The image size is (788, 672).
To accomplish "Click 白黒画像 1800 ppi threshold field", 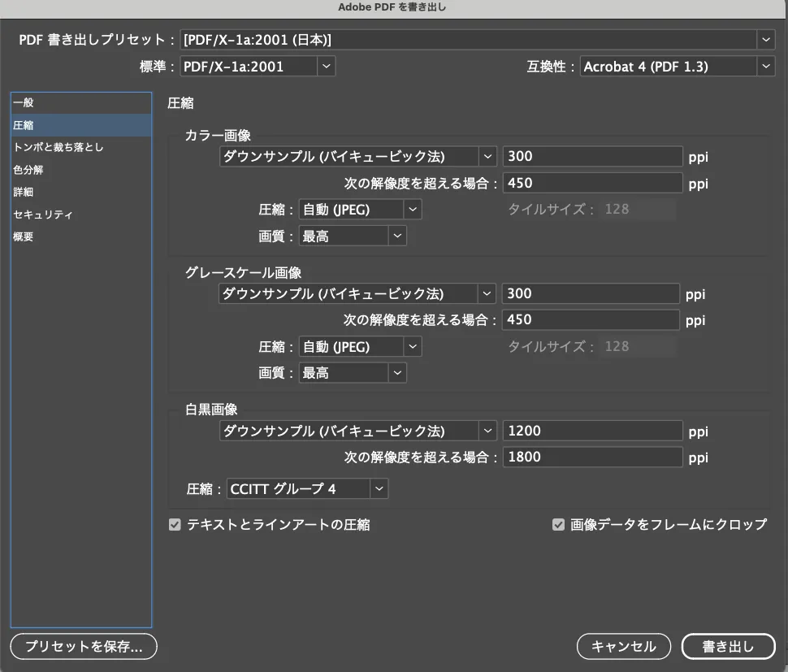I will coord(592,457).
